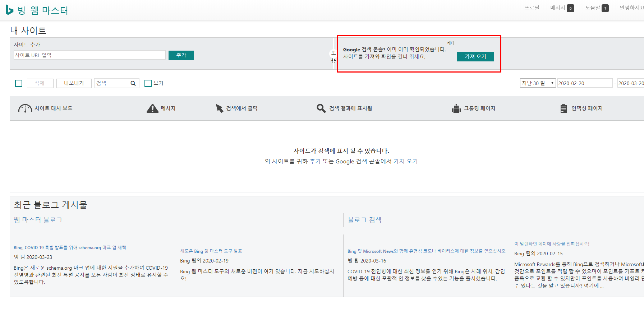Viewport: 644px width, 316px height.
Task: Open the 지난 30 일 date range dropdown
Action: [538, 83]
